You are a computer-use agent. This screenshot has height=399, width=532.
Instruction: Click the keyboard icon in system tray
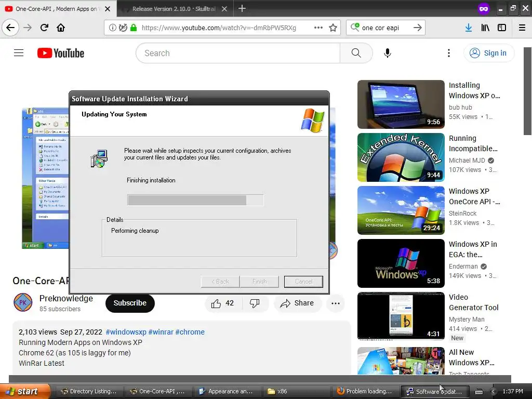pyautogui.click(x=478, y=392)
